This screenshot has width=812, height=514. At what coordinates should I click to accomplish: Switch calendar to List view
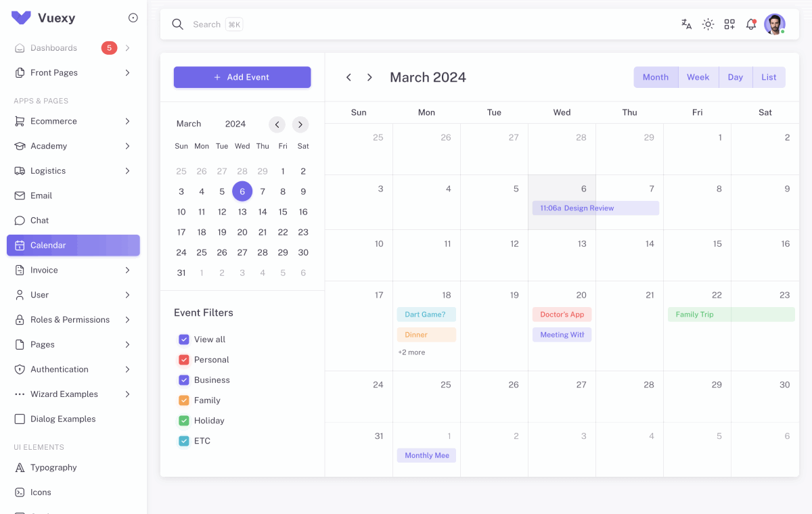pyautogui.click(x=769, y=76)
